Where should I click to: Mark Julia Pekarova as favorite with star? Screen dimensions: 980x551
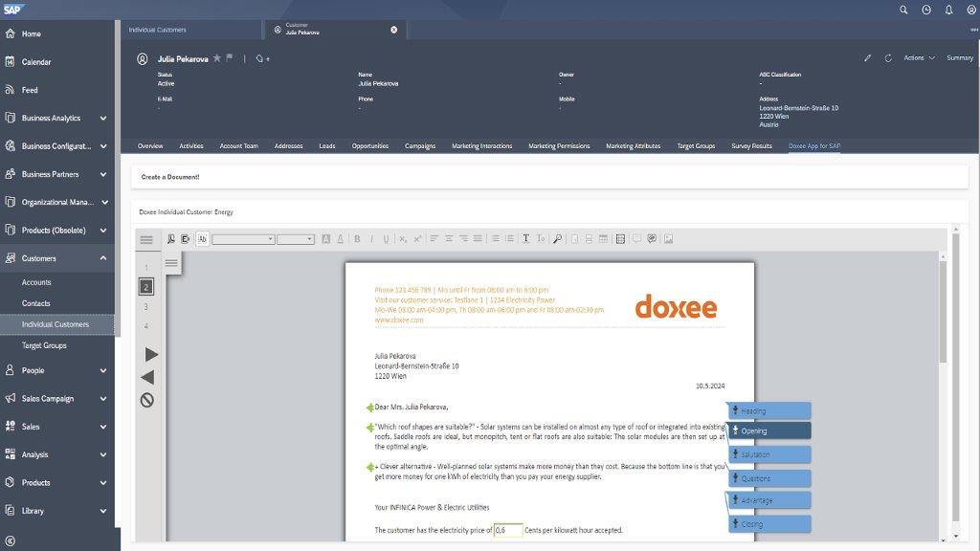217,58
